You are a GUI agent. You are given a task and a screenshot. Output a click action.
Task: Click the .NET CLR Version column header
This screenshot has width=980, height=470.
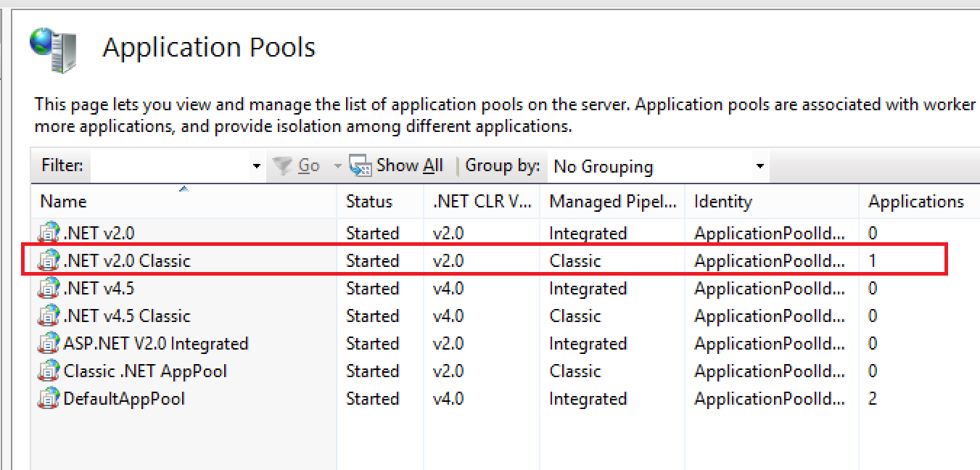point(482,202)
